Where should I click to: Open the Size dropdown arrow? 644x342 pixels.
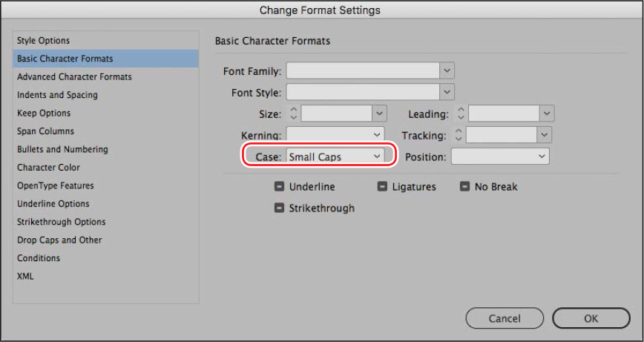pyautogui.click(x=380, y=114)
